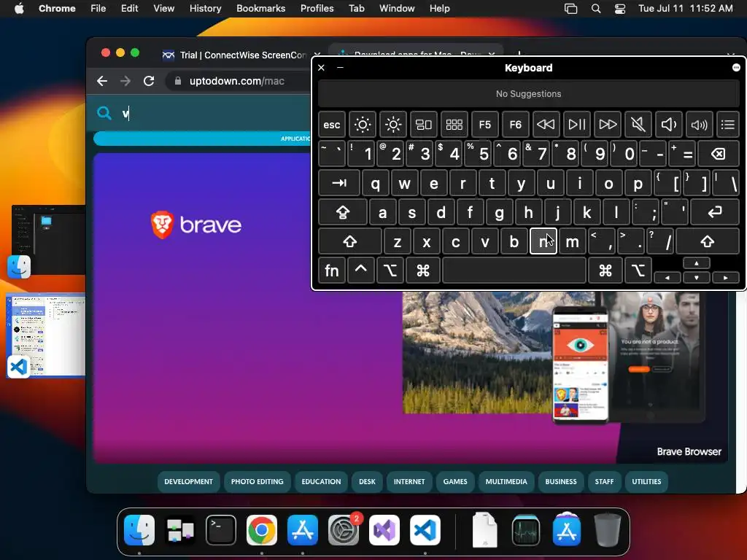The width and height of the screenshot is (747, 560).
Task: Tap the down arrow key
Action: 697,278
